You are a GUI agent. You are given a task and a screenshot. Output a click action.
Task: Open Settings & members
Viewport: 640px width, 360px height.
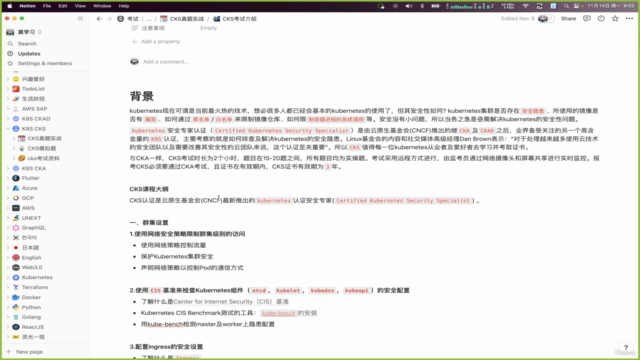coord(44,63)
